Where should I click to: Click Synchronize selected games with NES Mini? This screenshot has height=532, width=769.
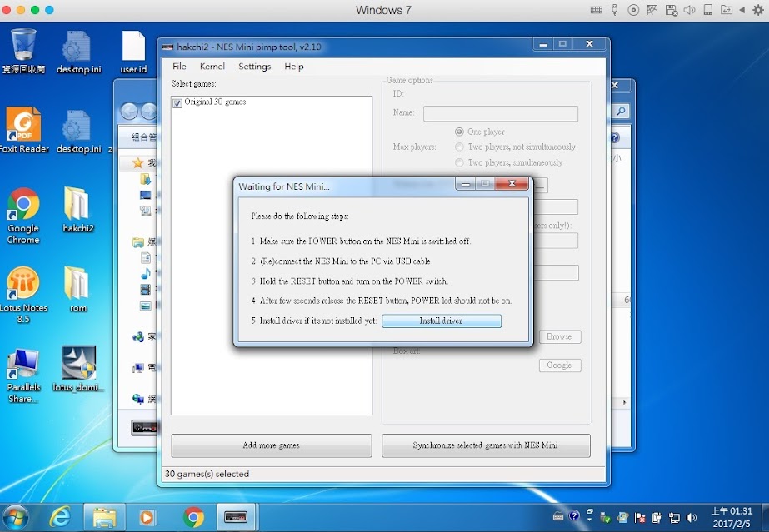[x=486, y=445]
